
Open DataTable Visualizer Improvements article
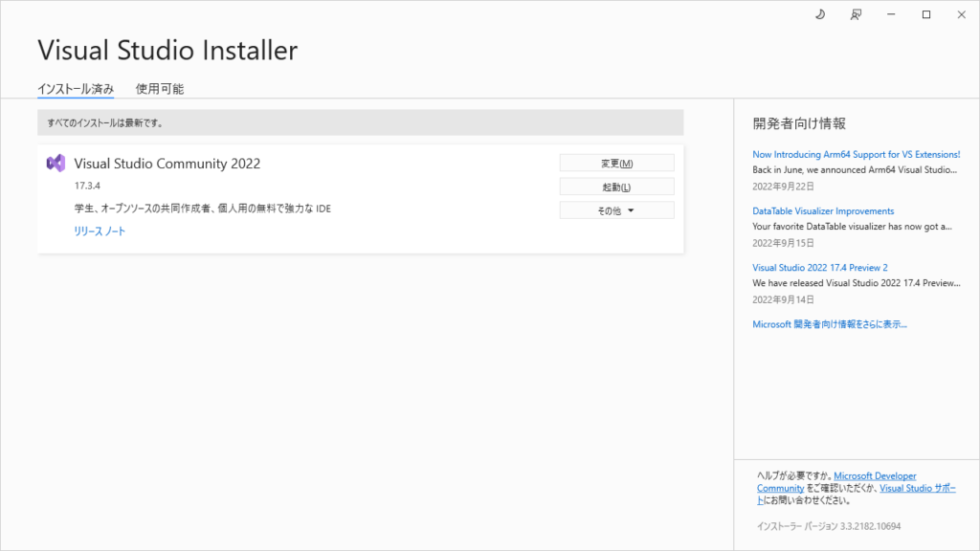tap(823, 211)
